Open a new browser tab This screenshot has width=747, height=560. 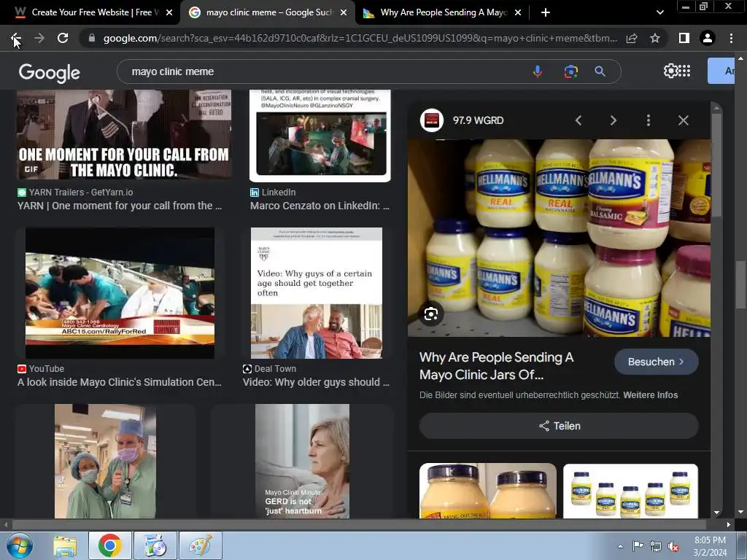point(546,12)
